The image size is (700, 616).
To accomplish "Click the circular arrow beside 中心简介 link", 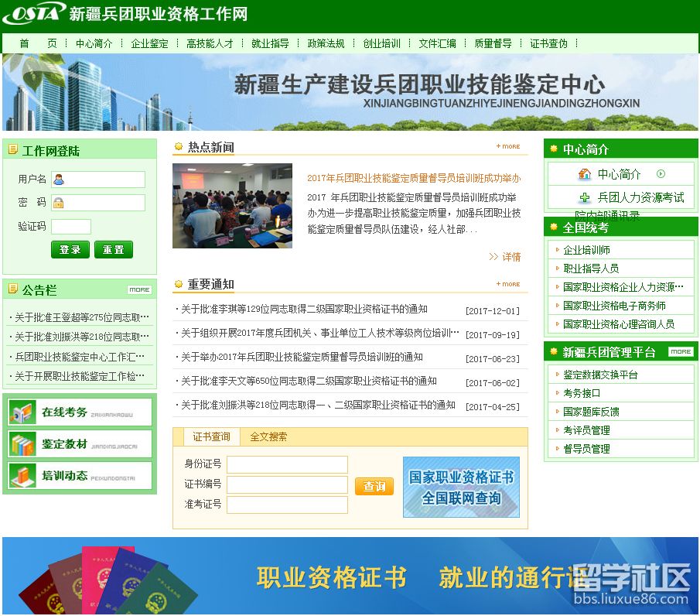I will coord(661,174).
